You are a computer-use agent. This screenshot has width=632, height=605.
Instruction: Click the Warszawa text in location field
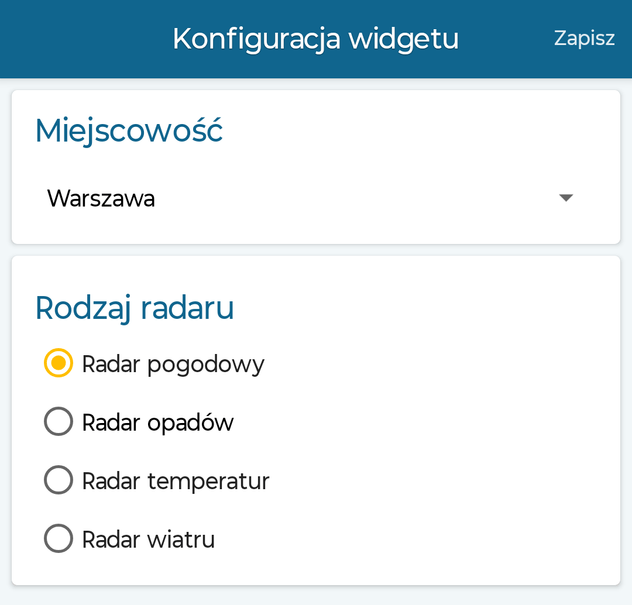coord(101,198)
